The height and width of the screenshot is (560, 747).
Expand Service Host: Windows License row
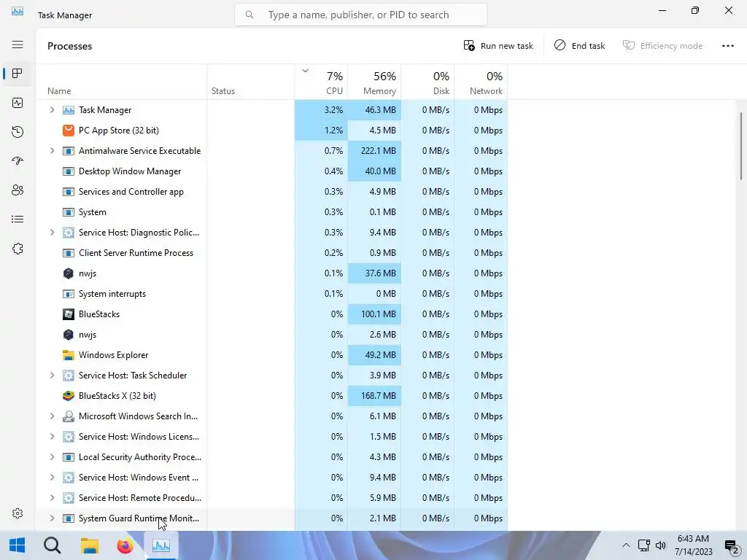tap(52, 437)
